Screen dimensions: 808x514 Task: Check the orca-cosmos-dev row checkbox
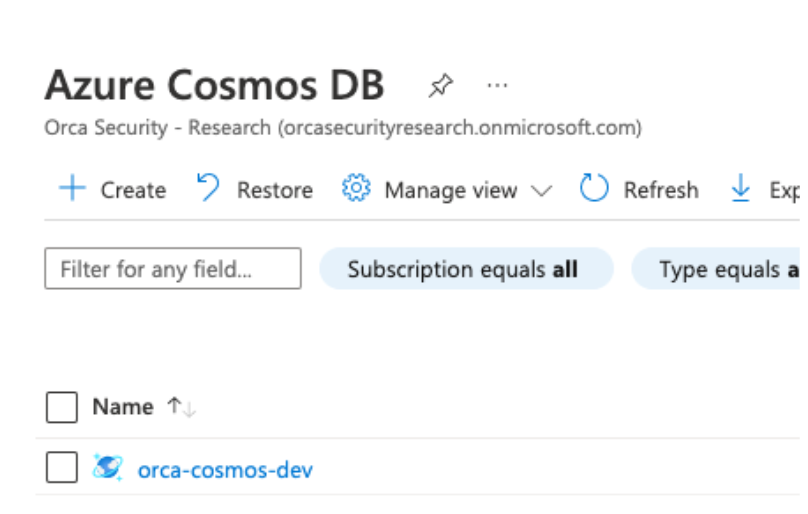click(x=62, y=467)
